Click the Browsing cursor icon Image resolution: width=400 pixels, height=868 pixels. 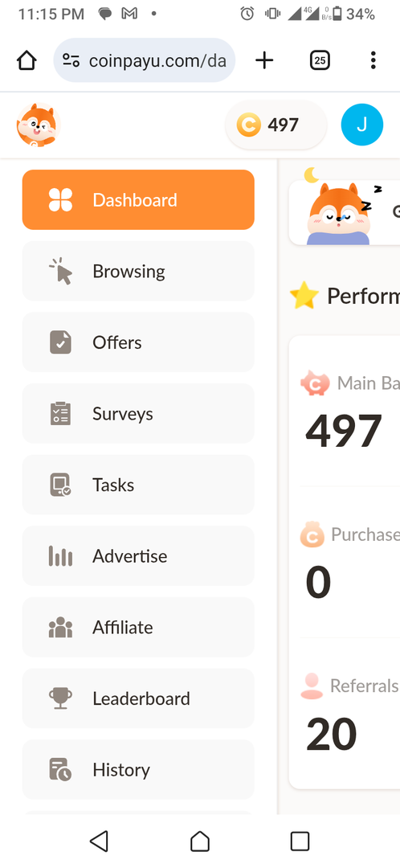coord(61,272)
